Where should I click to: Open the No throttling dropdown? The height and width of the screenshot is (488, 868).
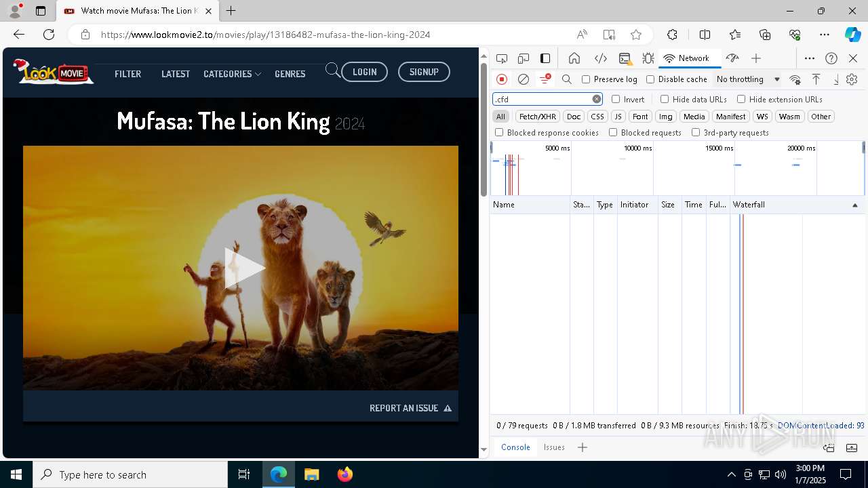(x=747, y=79)
